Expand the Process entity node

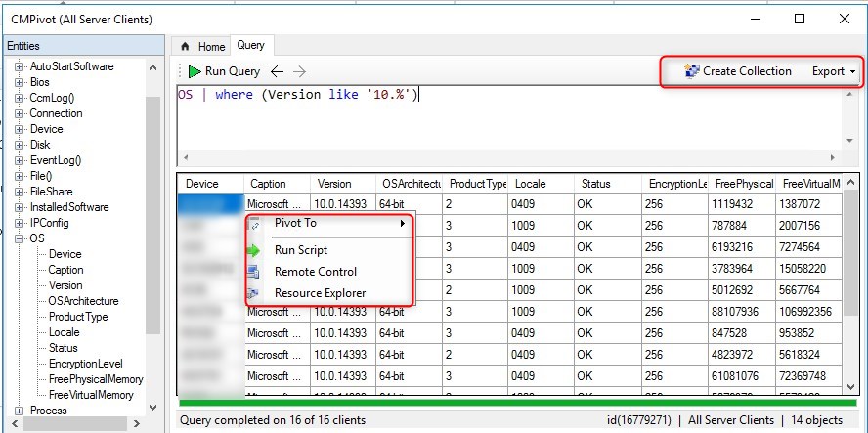tap(20, 411)
